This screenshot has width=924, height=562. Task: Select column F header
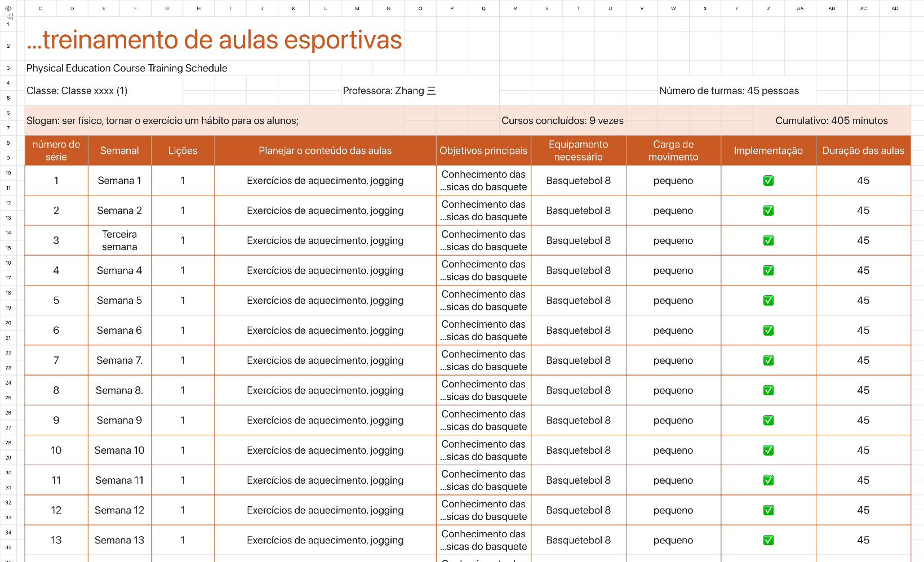[135, 8]
